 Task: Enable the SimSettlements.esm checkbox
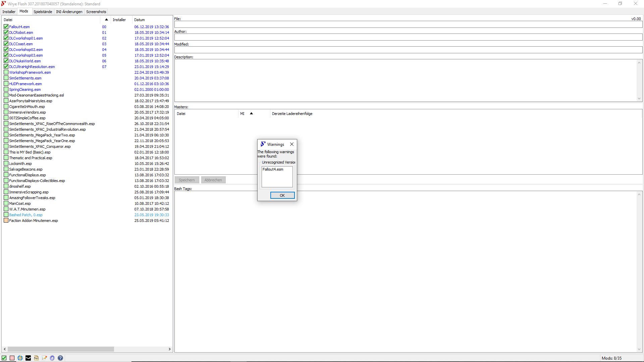[6, 78]
